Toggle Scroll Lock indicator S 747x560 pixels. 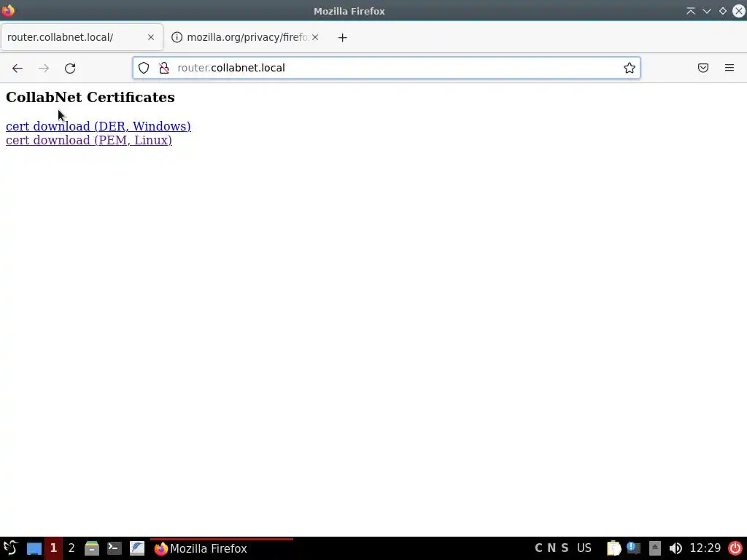point(565,548)
